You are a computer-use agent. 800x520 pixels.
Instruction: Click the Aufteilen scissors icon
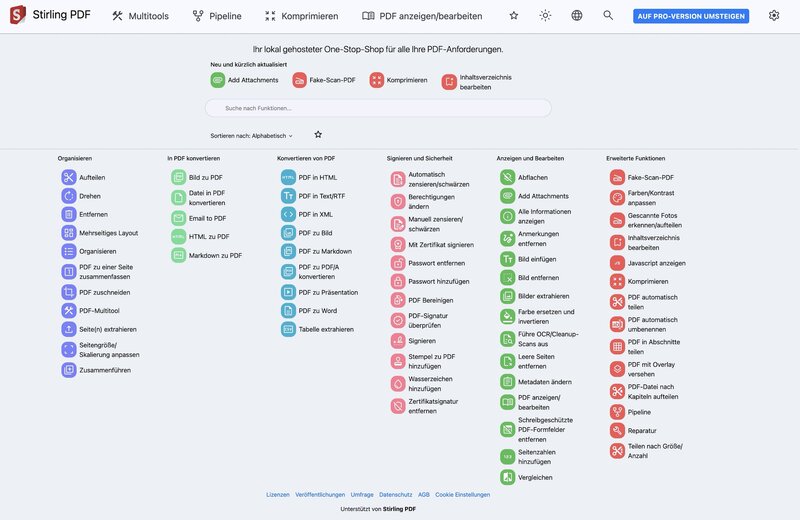point(68,177)
